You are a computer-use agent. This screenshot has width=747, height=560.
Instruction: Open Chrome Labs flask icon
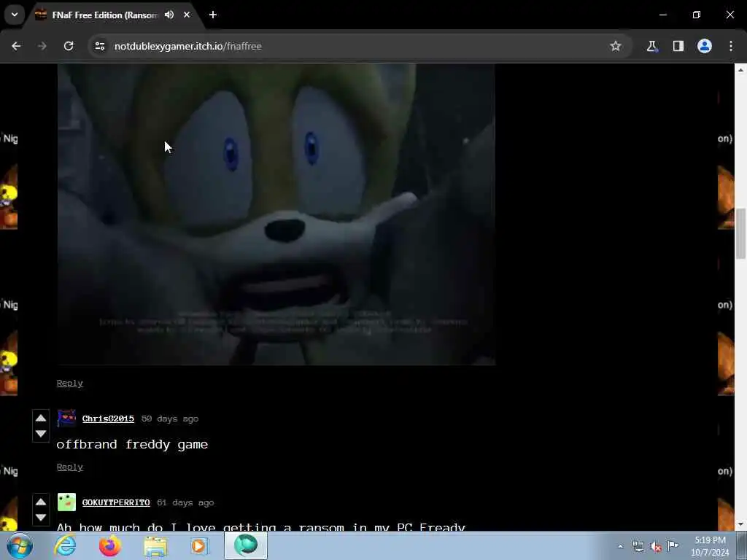[651, 46]
